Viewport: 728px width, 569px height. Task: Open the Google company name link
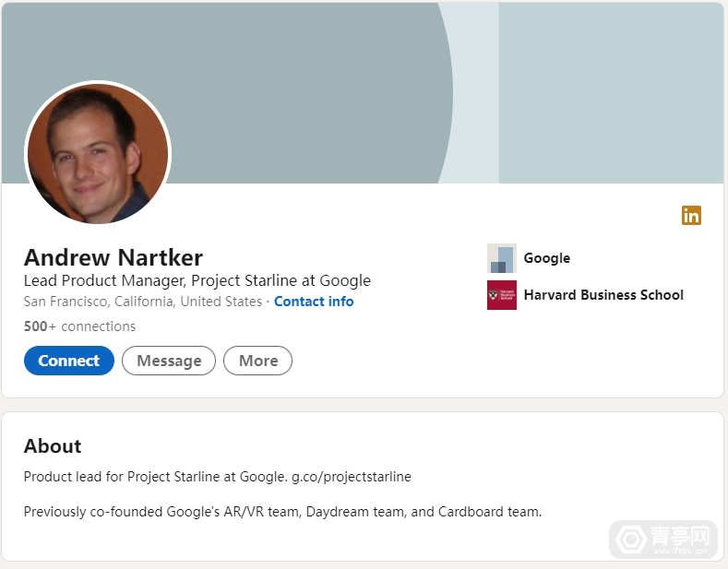tap(547, 258)
